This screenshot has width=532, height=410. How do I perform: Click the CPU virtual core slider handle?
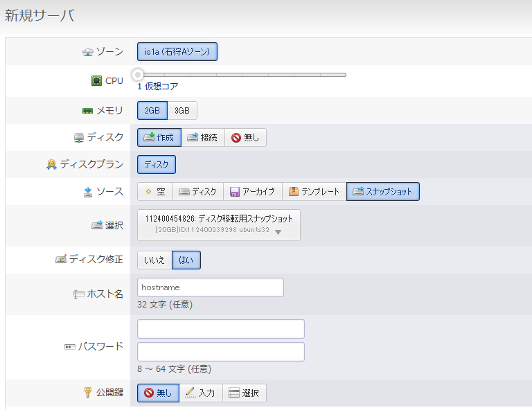click(138, 75)
